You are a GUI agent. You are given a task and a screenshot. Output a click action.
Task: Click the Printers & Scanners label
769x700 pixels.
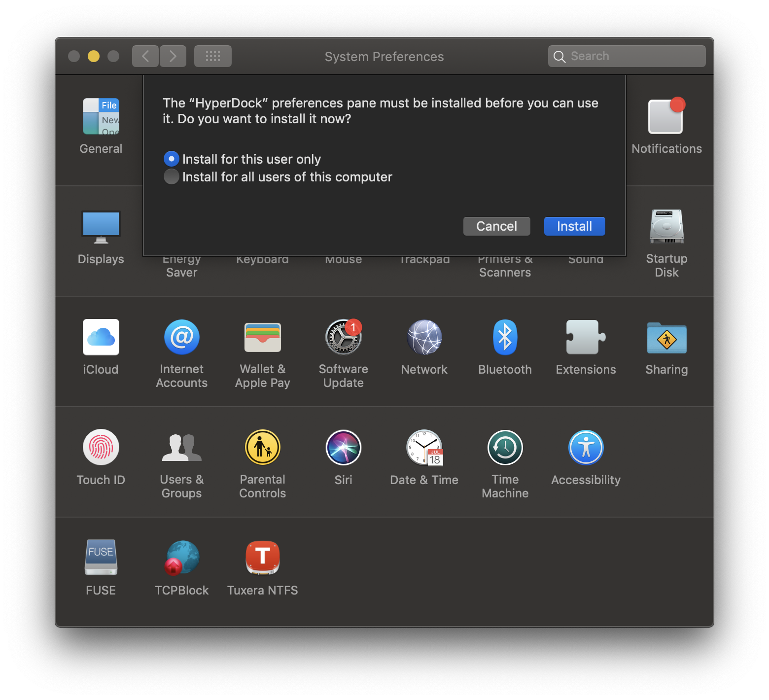coord(505,266)
